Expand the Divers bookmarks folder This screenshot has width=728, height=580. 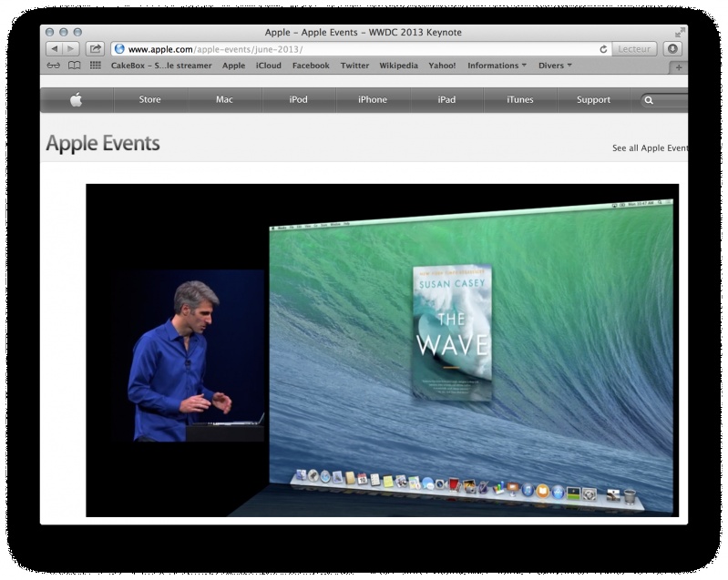555,66
